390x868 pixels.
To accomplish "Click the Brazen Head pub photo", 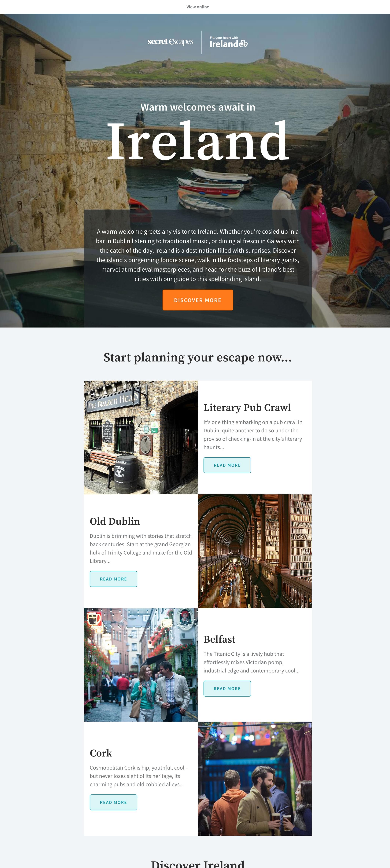I will 141,437.
